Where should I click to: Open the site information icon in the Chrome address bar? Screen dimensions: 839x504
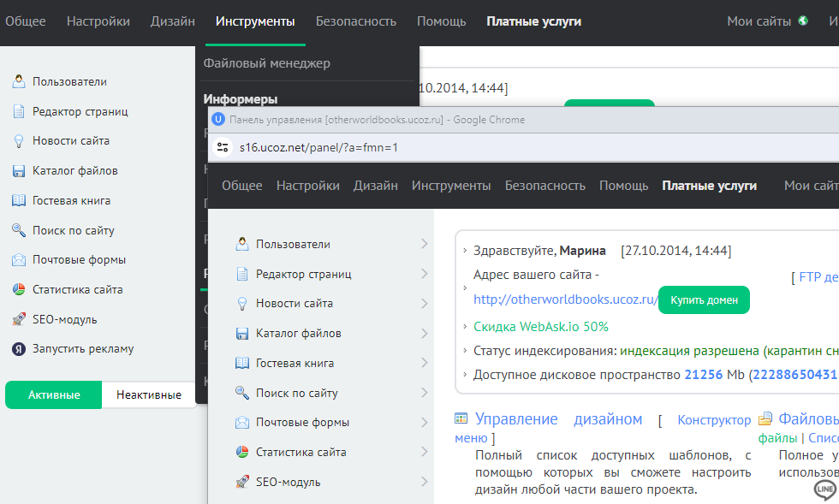coord(222,147)
